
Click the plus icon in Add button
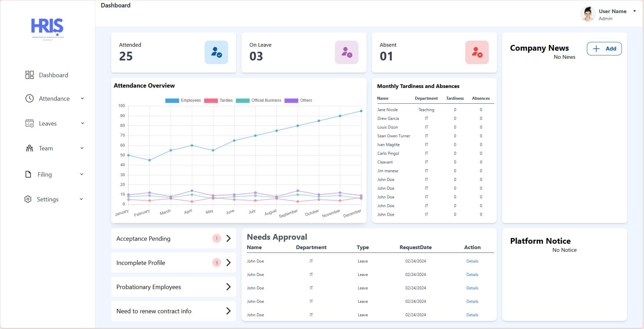tap(596, 49)
